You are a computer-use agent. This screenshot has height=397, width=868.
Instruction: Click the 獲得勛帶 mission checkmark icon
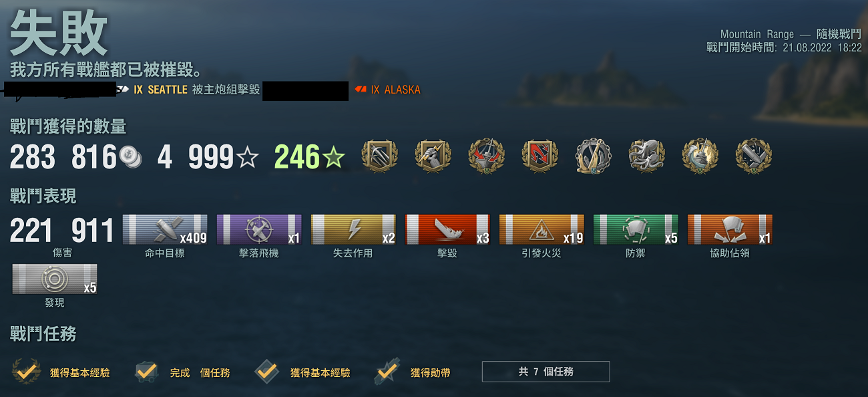tap(387, 371)
